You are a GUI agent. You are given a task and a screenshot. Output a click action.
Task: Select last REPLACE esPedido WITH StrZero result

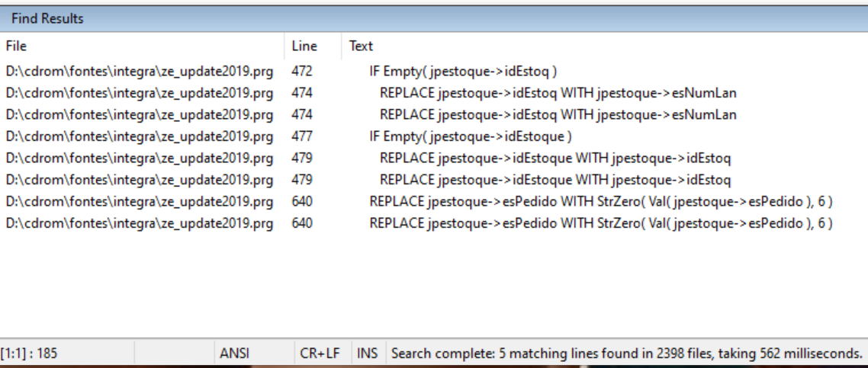pos(600,224)
